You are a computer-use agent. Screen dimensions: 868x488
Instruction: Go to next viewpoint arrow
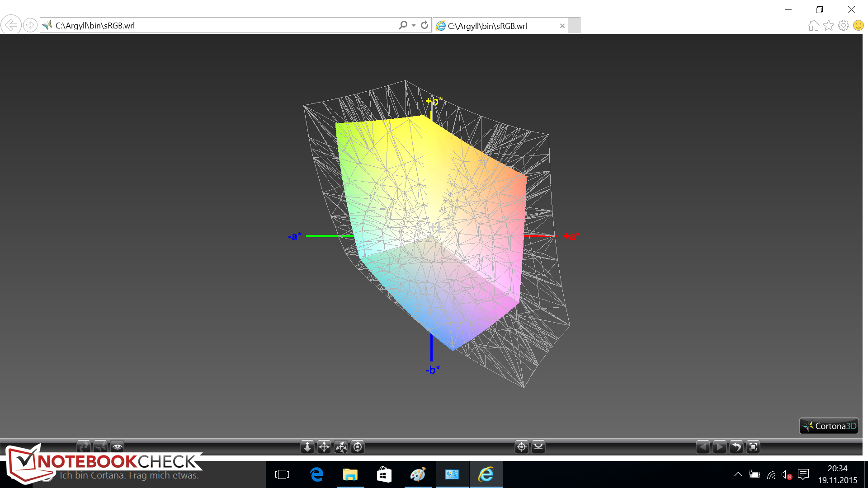tap(719, 447)
